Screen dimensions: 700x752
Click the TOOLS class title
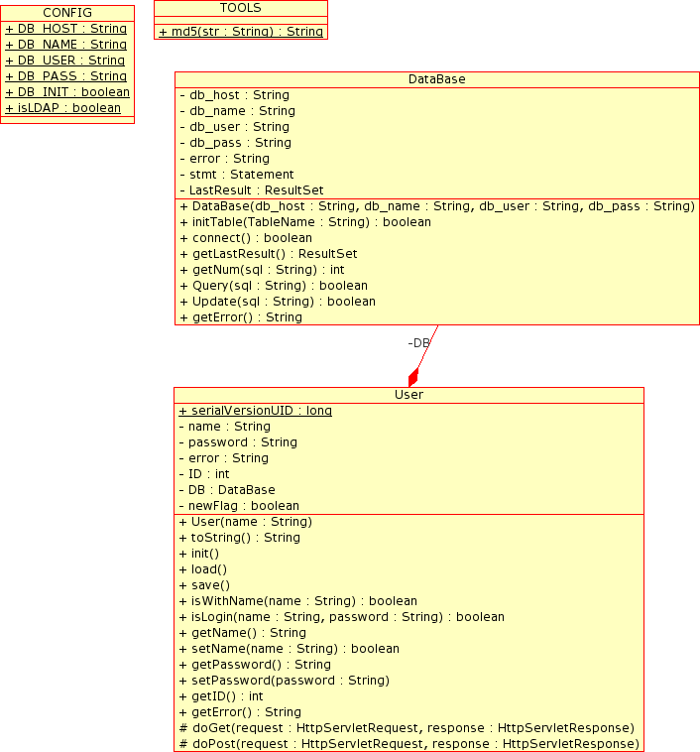click(241, 8)
